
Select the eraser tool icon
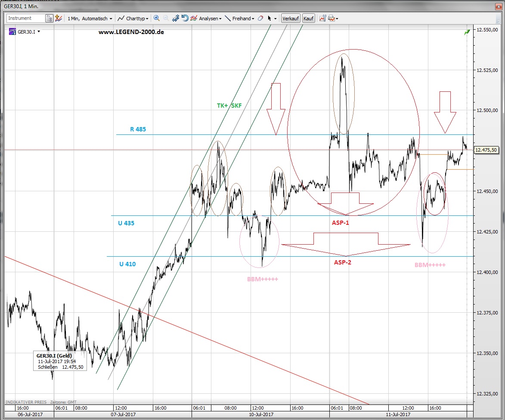pos(260,19)
